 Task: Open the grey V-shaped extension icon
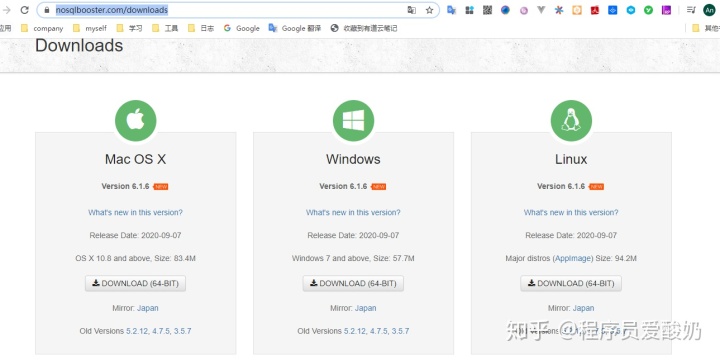pyautogui.click(x=541, y=10)
